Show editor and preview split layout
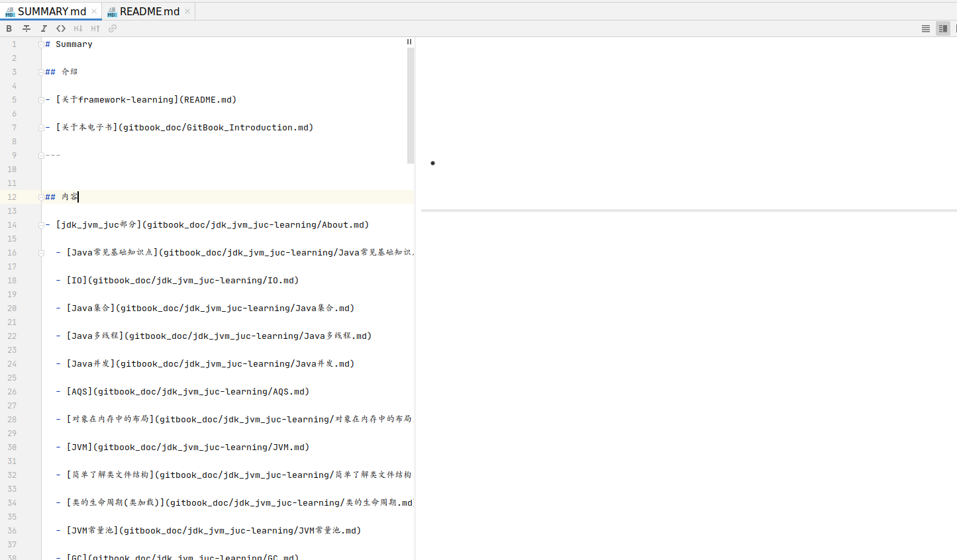Viewport: 957px width, 560px height. 943,28
